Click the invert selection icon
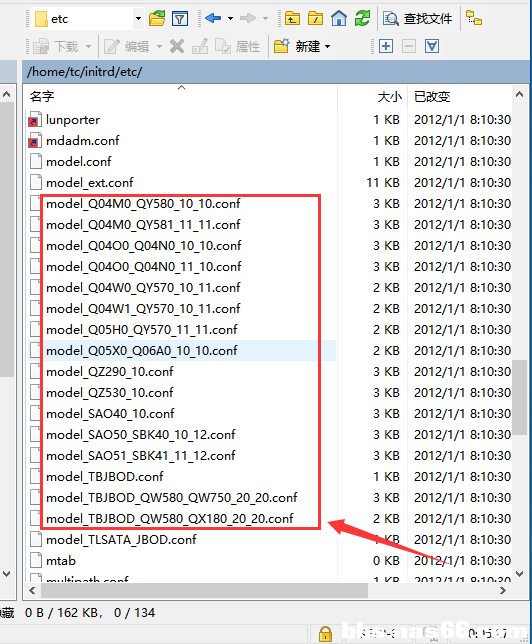 [432, 46]
